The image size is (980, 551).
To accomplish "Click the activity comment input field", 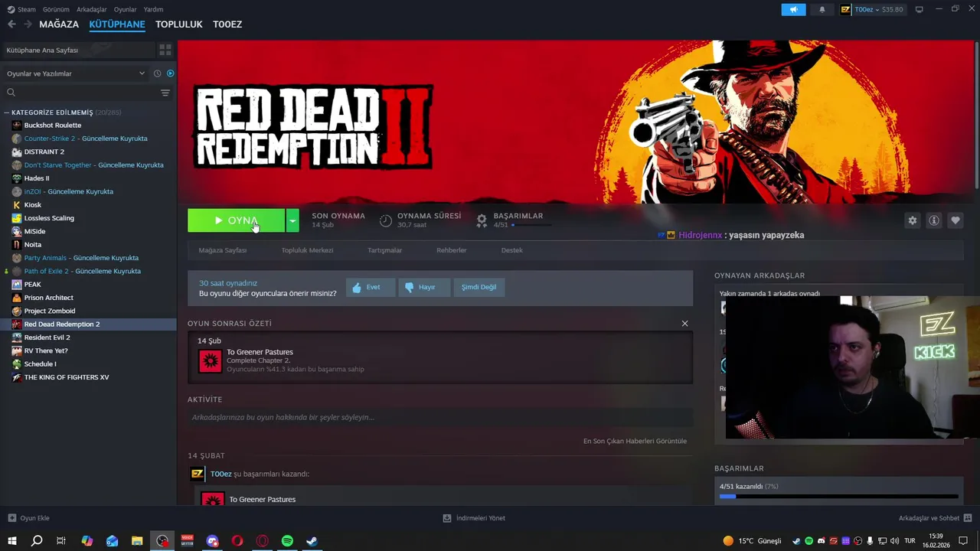I will click(440, 418).
